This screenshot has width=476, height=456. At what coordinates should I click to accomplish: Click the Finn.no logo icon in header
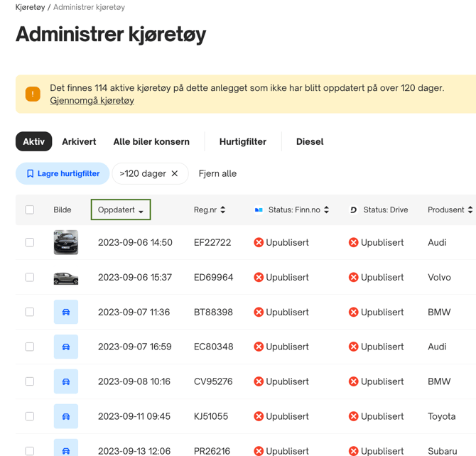pyautogui.click(x=259, y=210)
